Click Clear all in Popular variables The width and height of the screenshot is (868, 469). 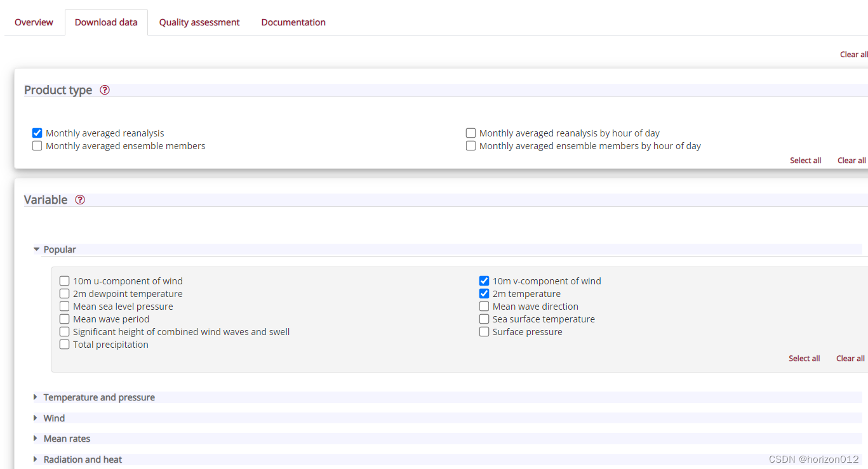(850, 359)
